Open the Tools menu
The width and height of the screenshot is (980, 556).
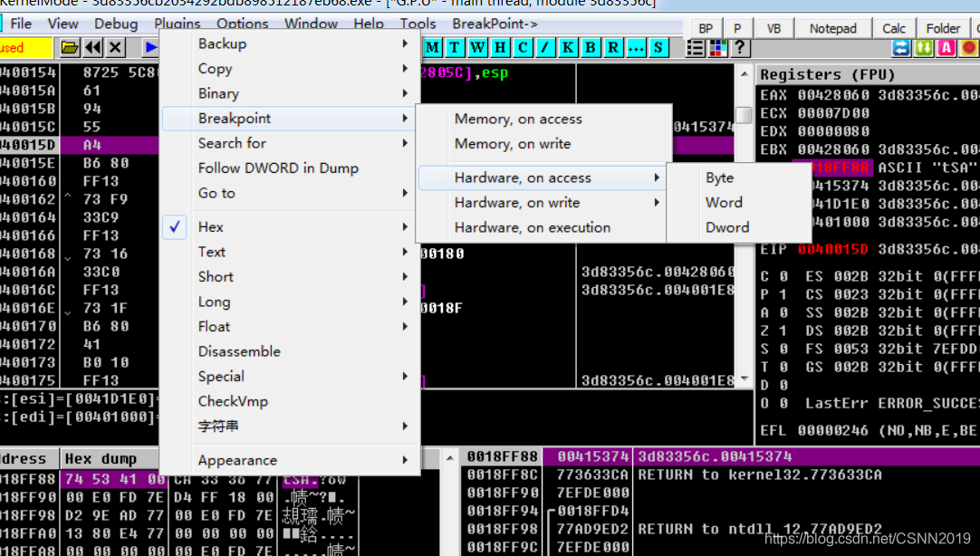418,24
